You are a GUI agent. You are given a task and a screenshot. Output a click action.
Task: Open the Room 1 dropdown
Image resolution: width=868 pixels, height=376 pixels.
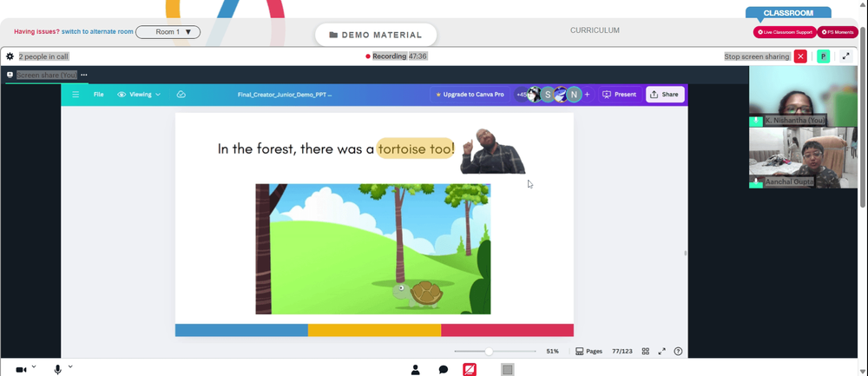pos(168,32)
